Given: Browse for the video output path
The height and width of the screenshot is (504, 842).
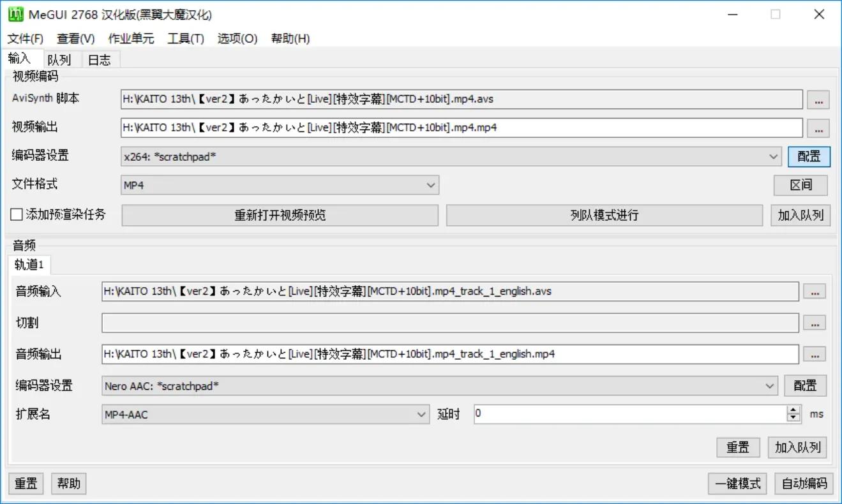Looking at the screenshot, I should click(818, 128).
